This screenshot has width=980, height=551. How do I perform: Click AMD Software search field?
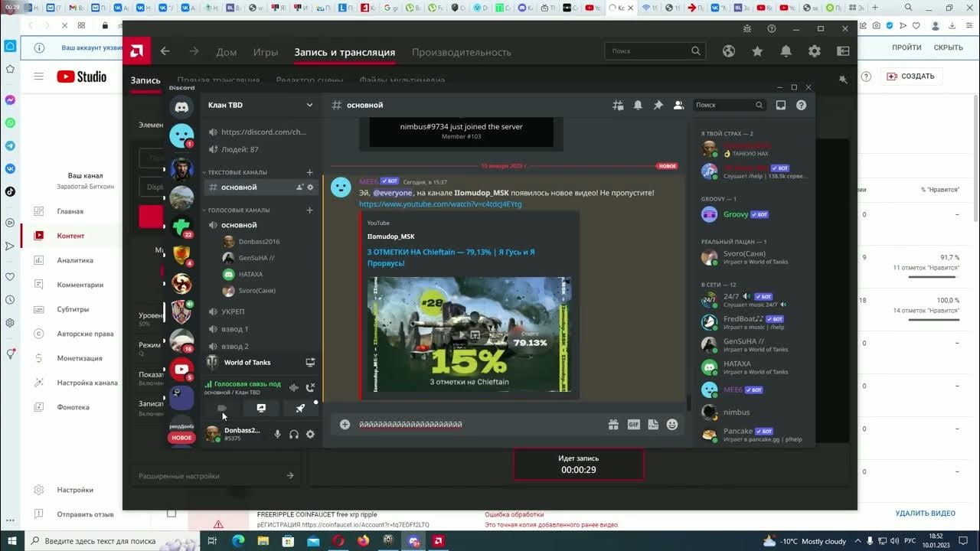coord(655,51)
